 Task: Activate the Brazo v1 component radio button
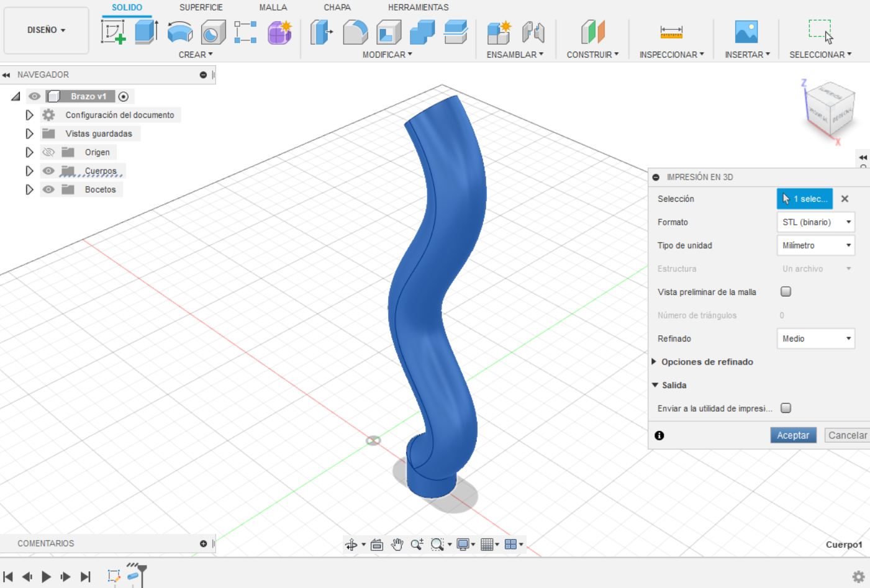click(x=124, y=96)
